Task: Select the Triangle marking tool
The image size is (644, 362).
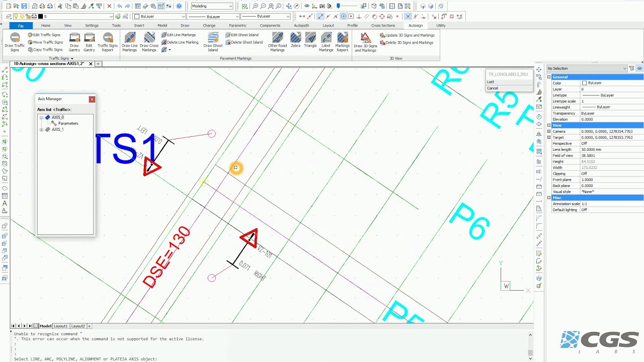Action: (310, 40)
